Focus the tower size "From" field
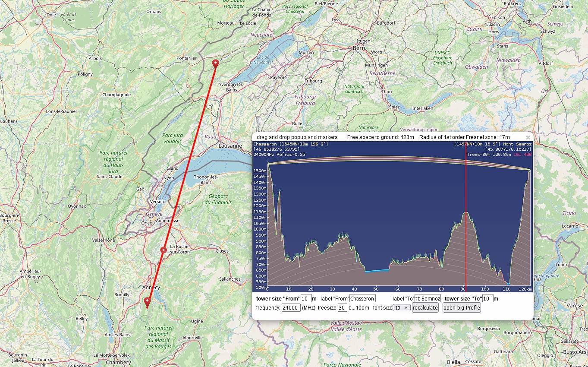Viewport: 588px width, 367px height. tap(306, 299)
